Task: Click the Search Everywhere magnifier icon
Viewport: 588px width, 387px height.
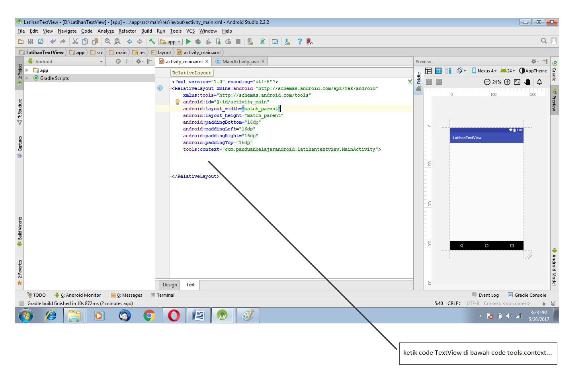Action: point(544,41)
